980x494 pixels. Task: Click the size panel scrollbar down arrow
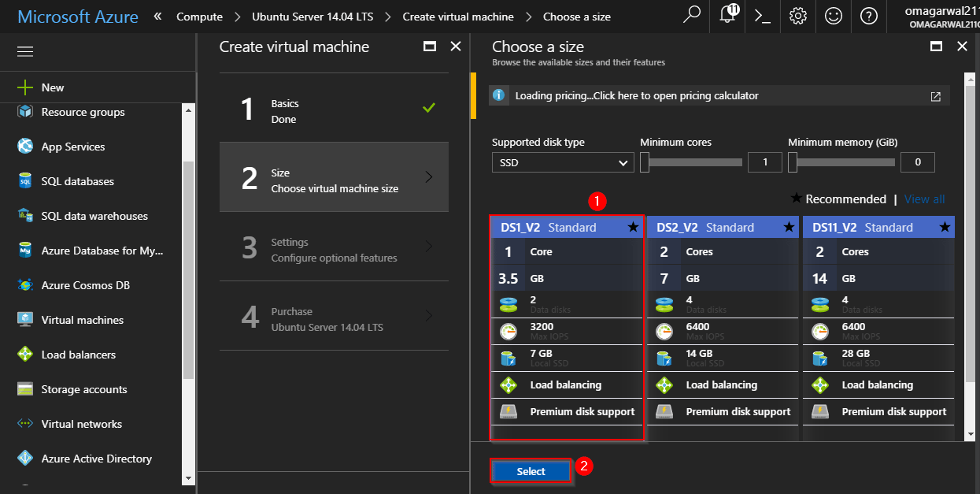point(971,434)
